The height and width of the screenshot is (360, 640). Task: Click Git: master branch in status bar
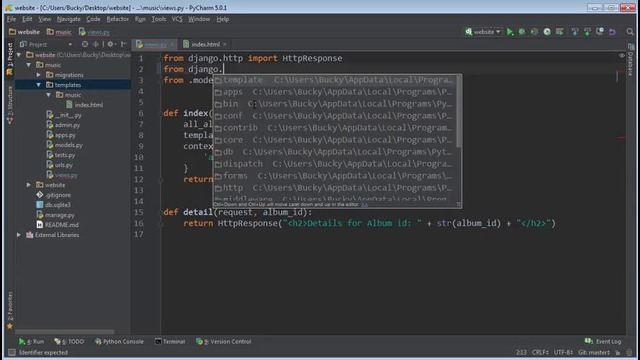click(594, 352)
